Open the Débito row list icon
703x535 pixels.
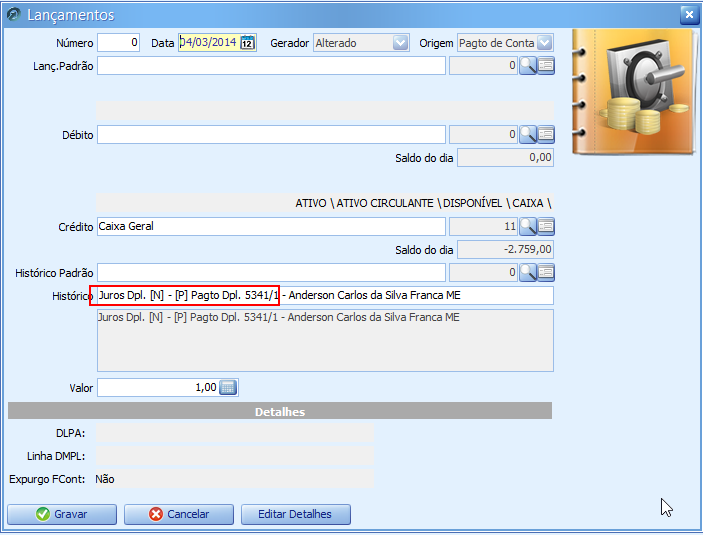(x=546, y=135)
